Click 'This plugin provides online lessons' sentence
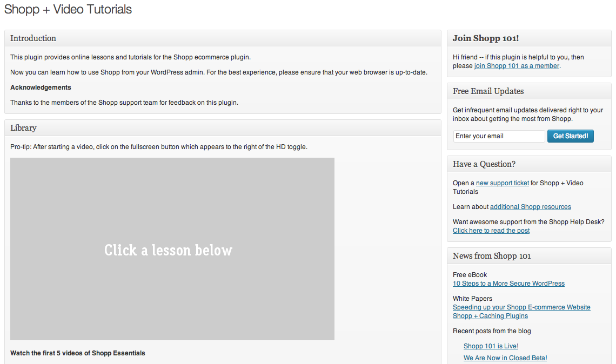Viewport: 616px width, 364px height. click(x=130, y=57)
